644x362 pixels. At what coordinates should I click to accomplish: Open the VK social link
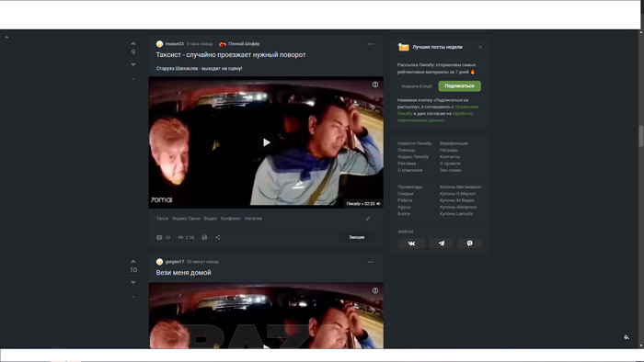click(x=411, y=243)
